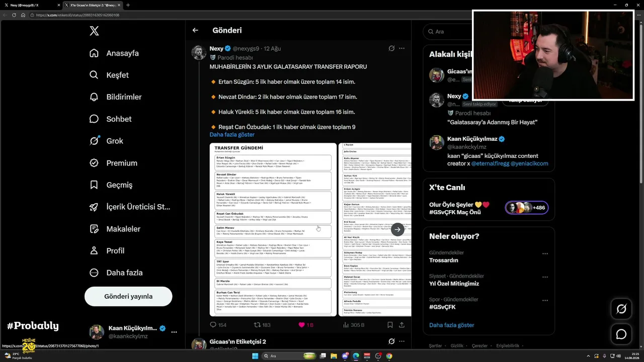View the 305 B post analytics
The width and height of the screenshot is (644, 362).
click(354, 325)
